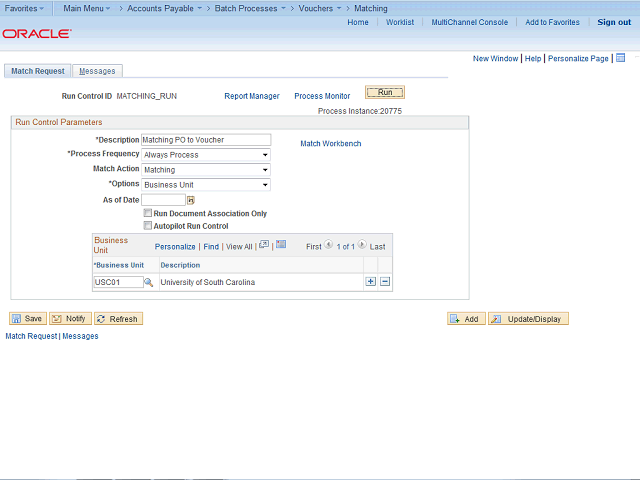The width and height of the screenshot is (640, 480).
Task: Click the Refresh button
Action: pos(118,318)
